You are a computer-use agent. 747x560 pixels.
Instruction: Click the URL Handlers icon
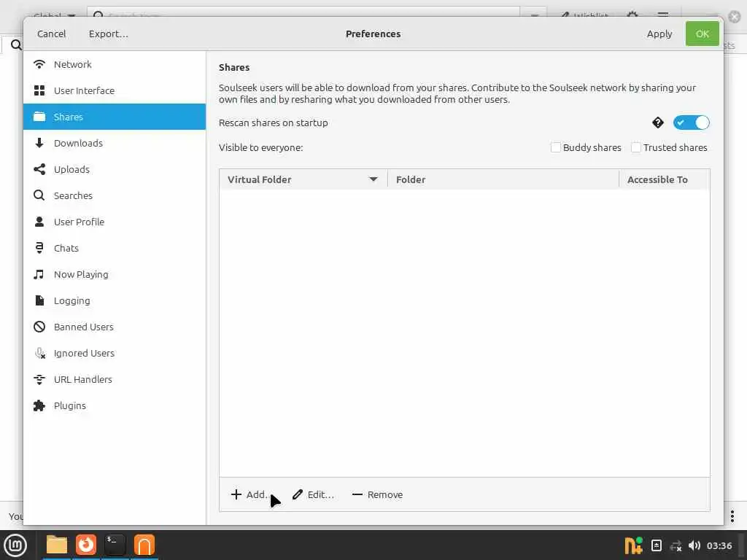point(39,379)
